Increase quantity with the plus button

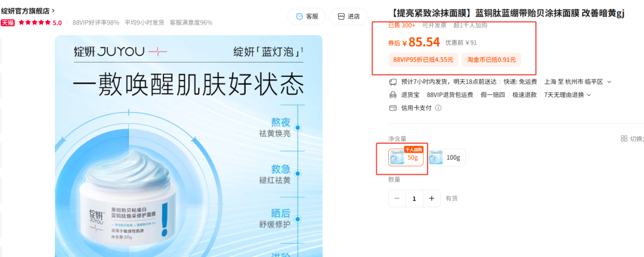pos(432,199)
